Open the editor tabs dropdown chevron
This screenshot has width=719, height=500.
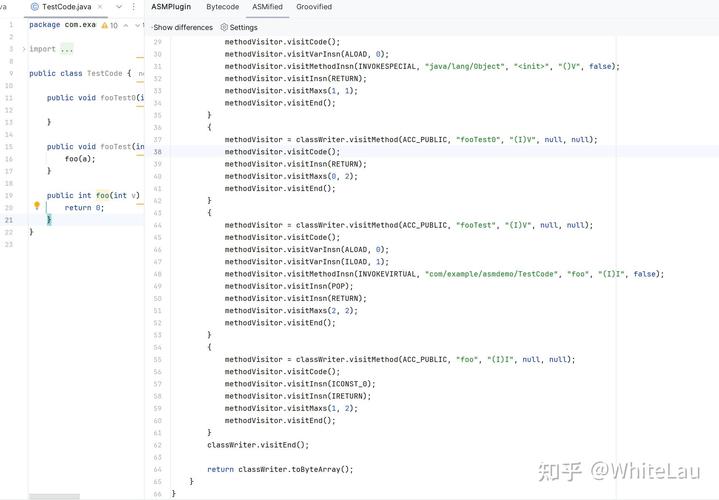(x=119, y=7)
